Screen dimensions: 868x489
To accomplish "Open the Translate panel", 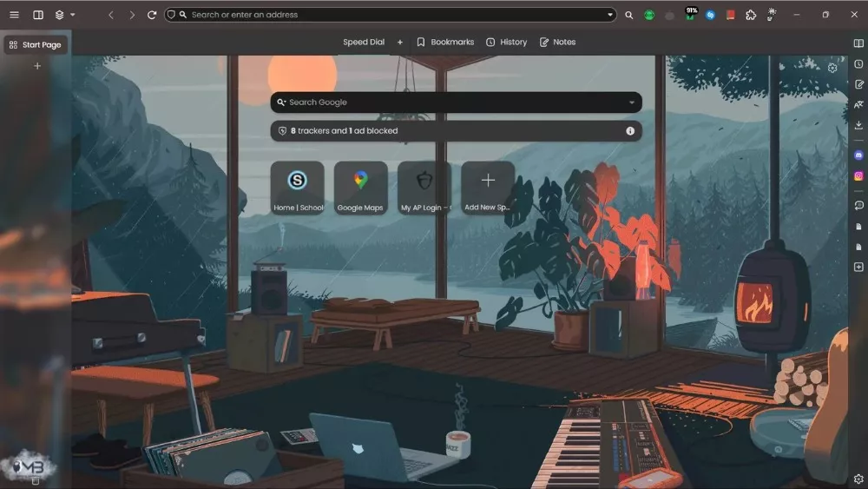I will pyautogui.click(x=858, y=105).
